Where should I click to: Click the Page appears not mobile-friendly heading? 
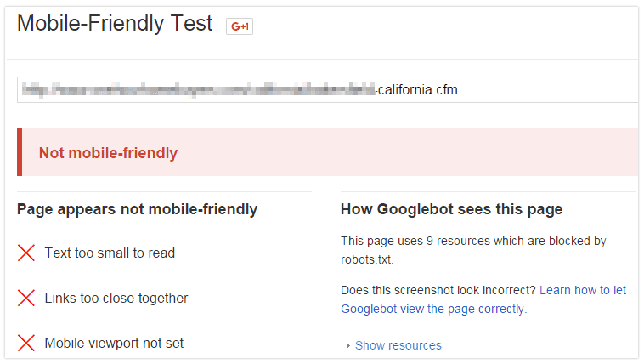pos(137,209)
